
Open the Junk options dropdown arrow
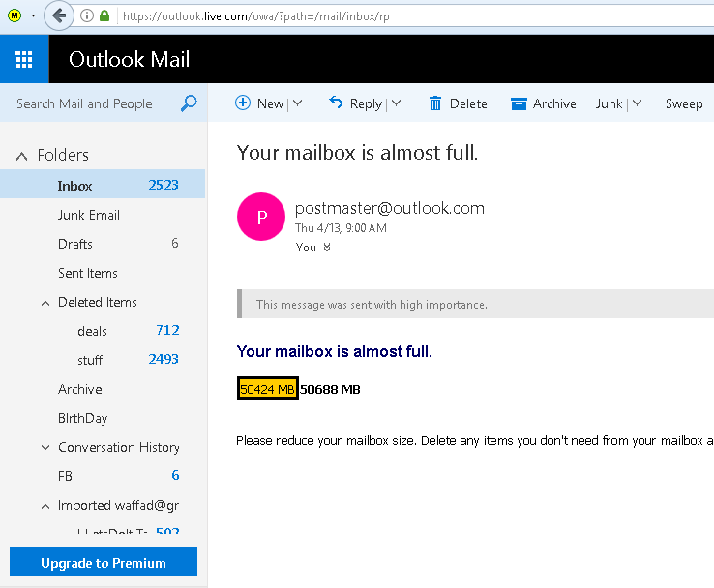click(x=637, y=103)
